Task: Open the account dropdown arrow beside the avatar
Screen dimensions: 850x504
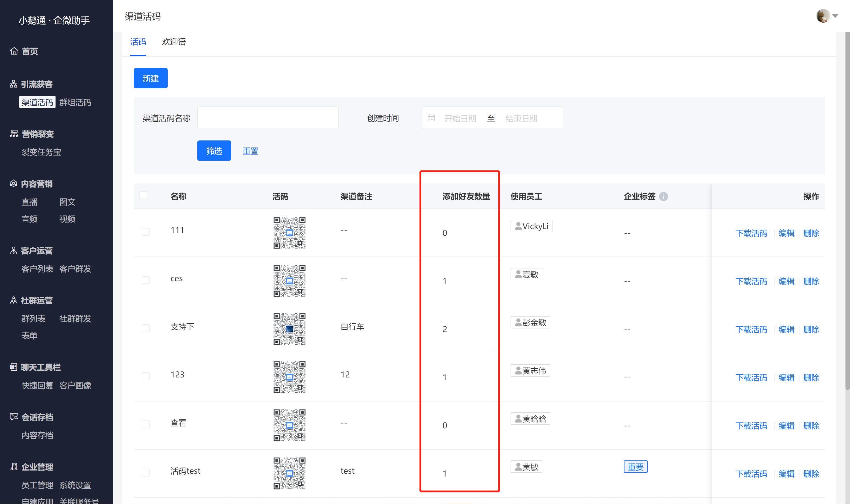Action: 835,16
